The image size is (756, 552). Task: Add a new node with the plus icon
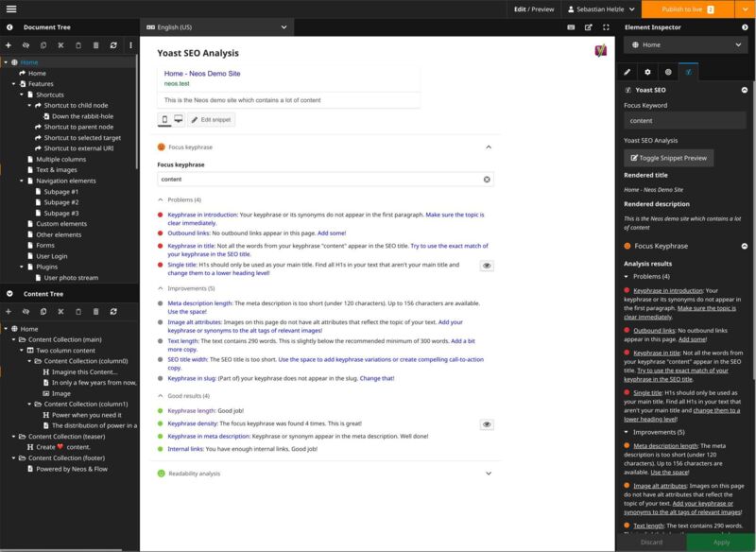pyautogui.click(x=8, y=45)
